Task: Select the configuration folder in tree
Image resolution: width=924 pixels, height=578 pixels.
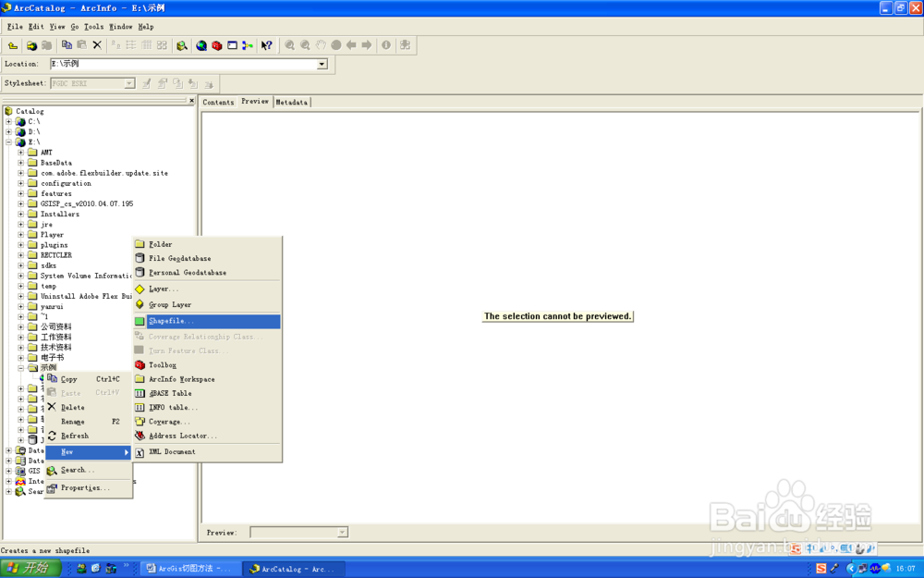Action: pos(66,183)
